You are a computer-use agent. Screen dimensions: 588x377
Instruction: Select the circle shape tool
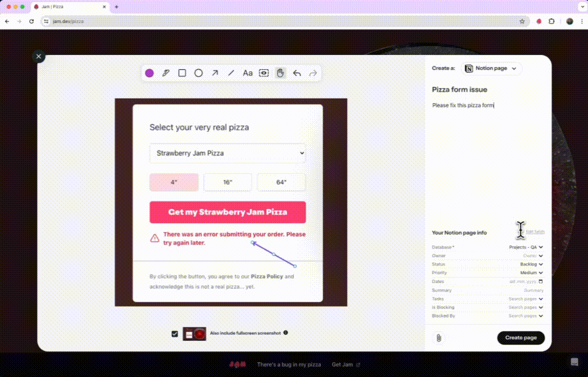click(x=199, y=73)
